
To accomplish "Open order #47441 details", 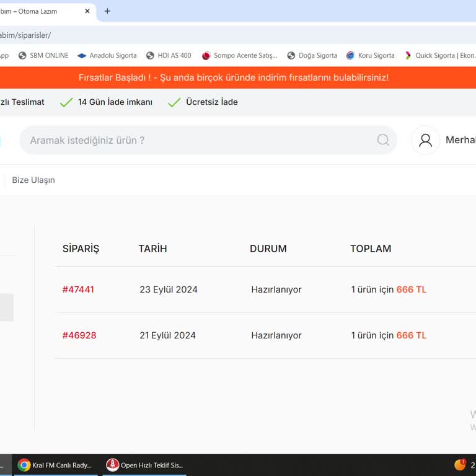I will (x=78, y=289).
